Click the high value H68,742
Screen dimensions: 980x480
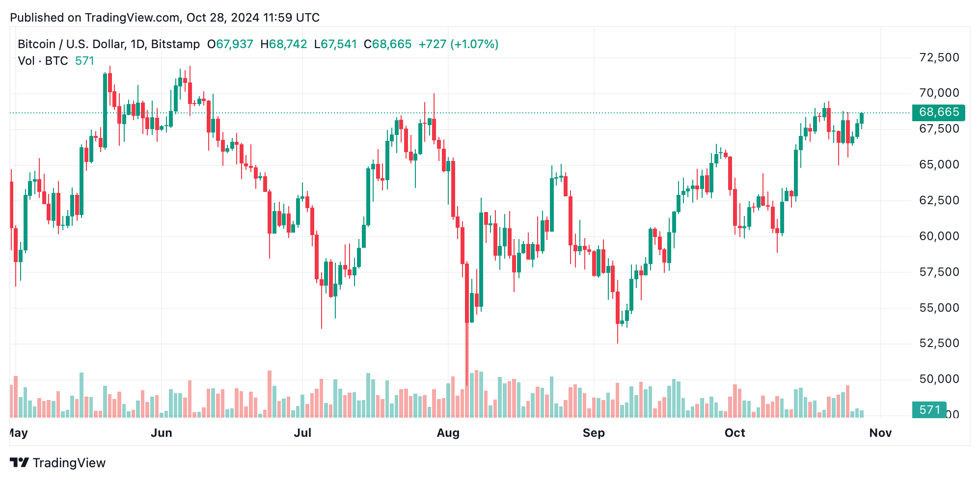pyautogui.click(x=283, y=44)
